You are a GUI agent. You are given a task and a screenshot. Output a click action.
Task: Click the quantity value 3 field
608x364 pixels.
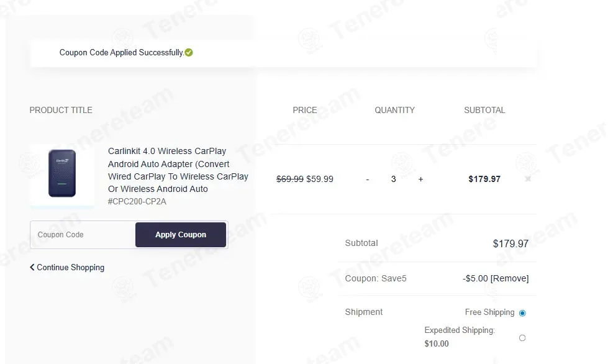coord(394,179)
